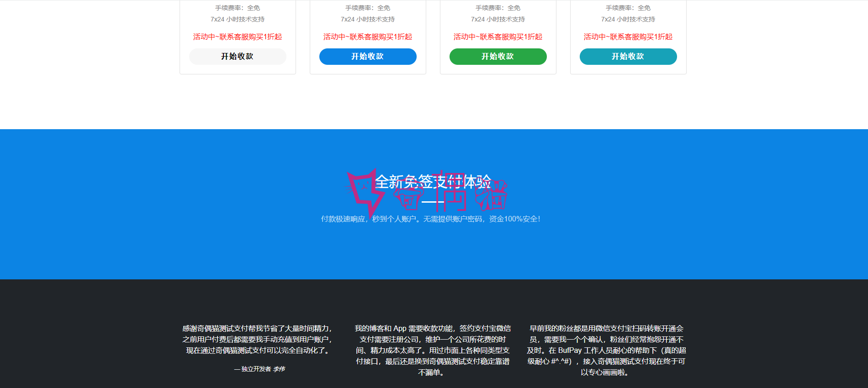Image resolution: width=868 pixels, height=388 pixels.
Task: Click 手续费率：全免 in the gray-button card
Action: point(238,8)
